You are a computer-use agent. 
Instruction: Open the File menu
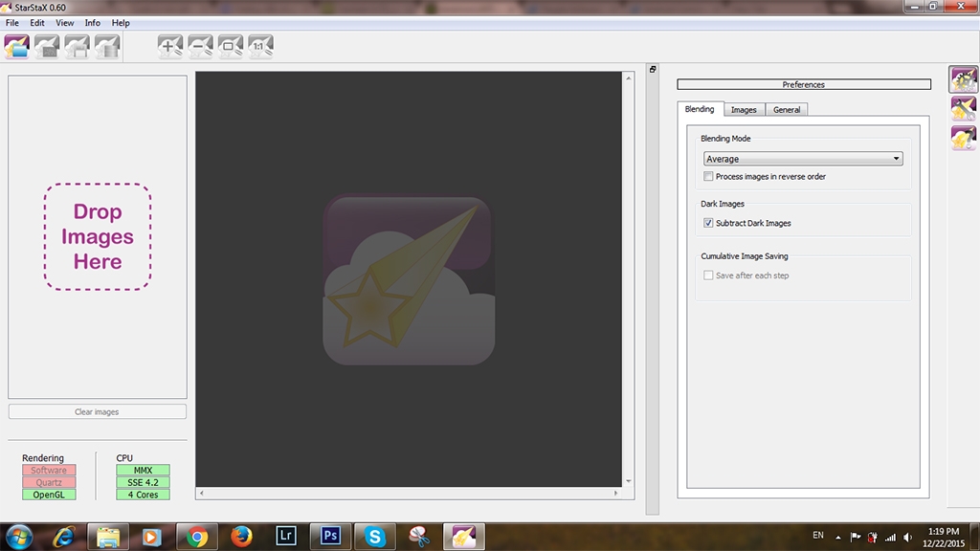pos(11,23)
